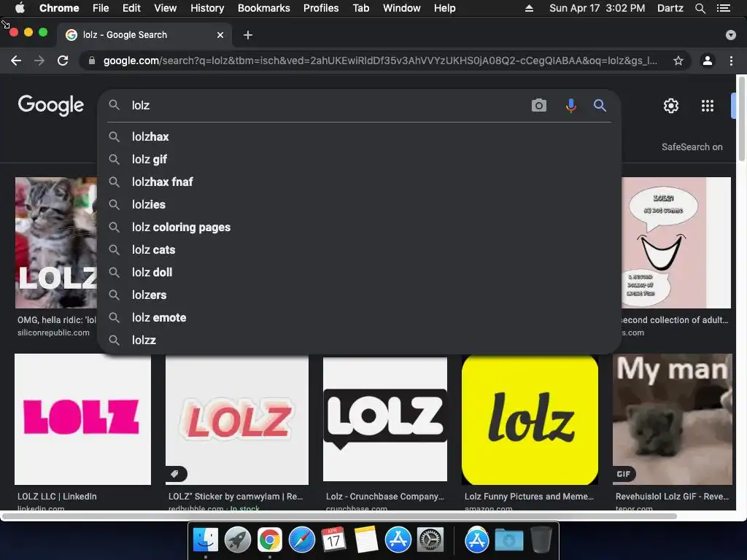Launch Safari from the Dock
The width and height of the screenshot is (747, 560).
(x=302, y=540)
